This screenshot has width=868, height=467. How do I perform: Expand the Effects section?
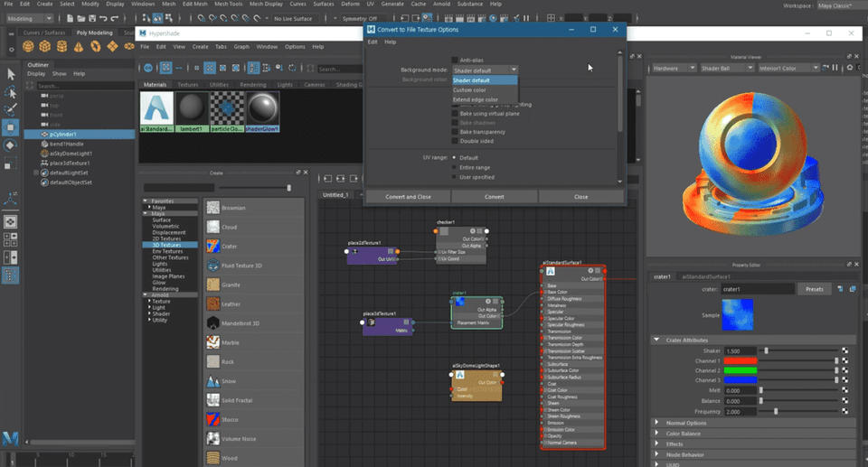coord(657,444)
